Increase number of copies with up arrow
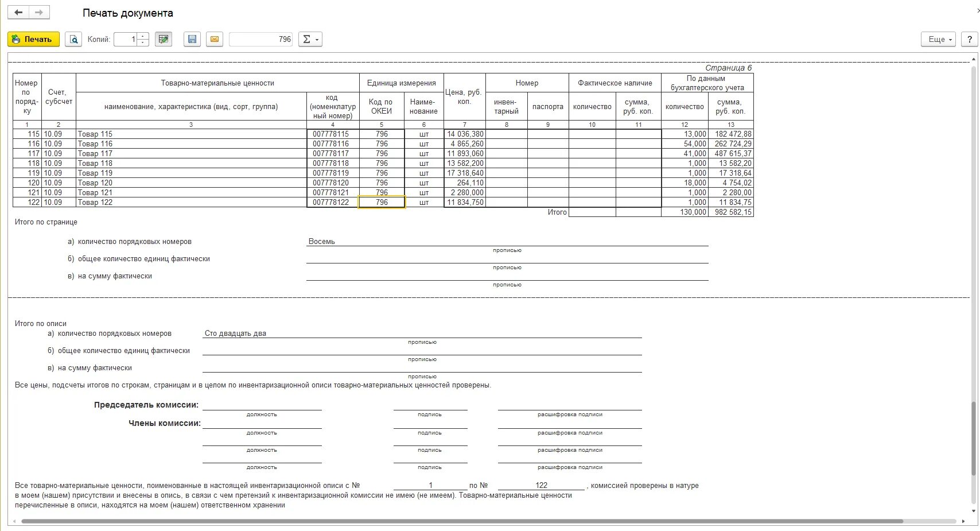The image size is (980, 531). (x=143, y=36)
